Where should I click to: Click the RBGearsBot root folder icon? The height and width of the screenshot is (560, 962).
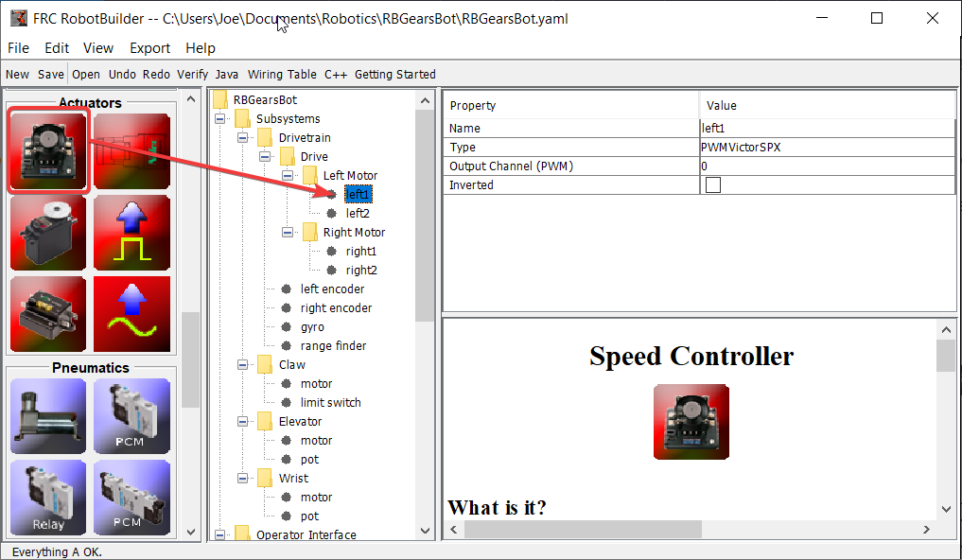220,99
